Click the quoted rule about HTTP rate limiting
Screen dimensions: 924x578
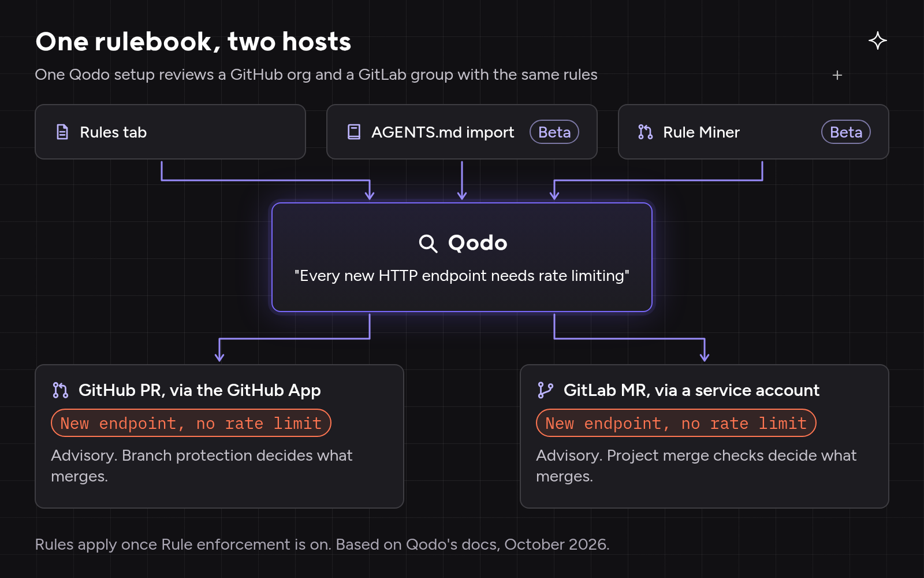pos(462,276)
